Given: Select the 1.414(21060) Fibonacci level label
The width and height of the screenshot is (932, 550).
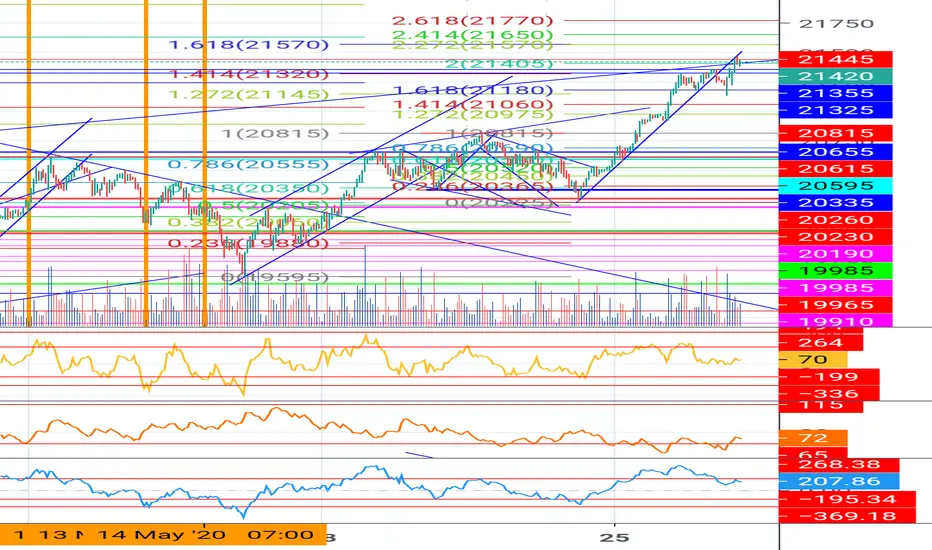Looking at the screenshot, I should coord(473,105).
